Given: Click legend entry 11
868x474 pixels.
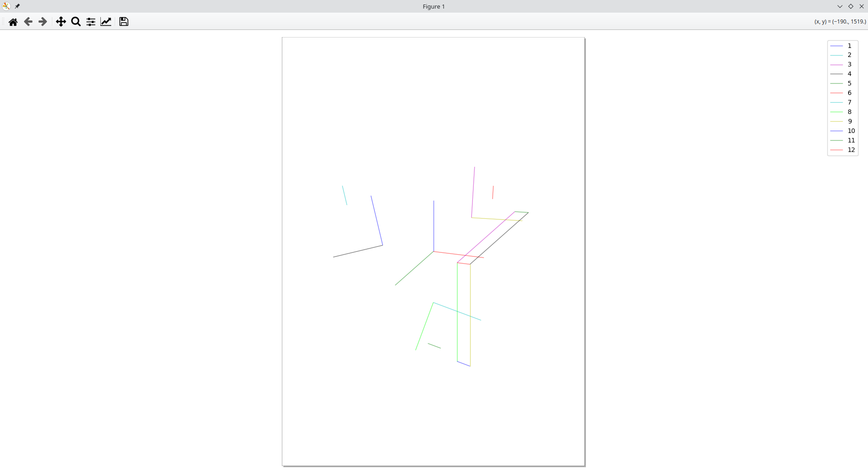Looking at the screenshot, I should [843, 140].
